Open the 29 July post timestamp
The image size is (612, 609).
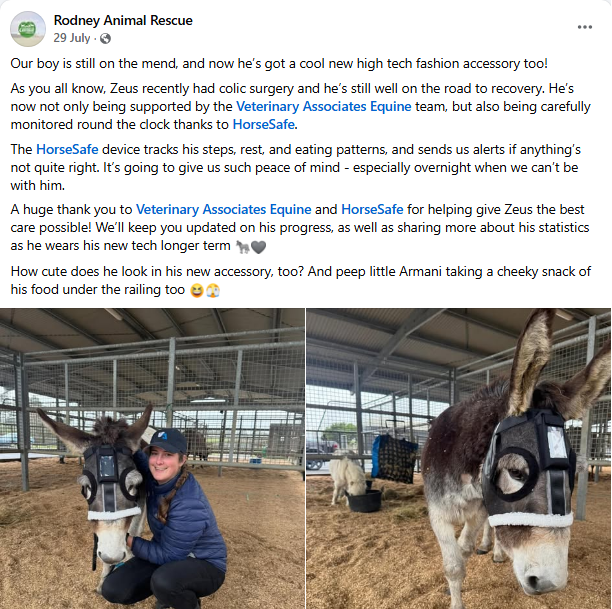click(72, 38)
